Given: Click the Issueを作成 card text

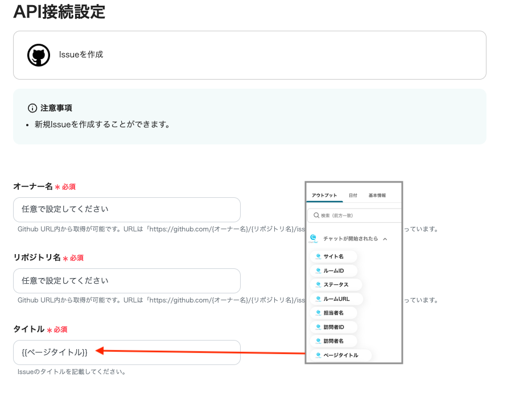Looking at the screenshot, I should tap(81, 55).
